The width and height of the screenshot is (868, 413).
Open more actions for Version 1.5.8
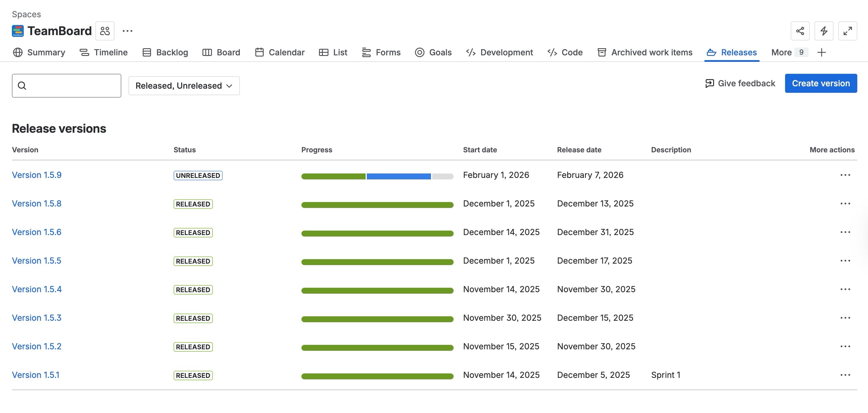coord(845,204)
